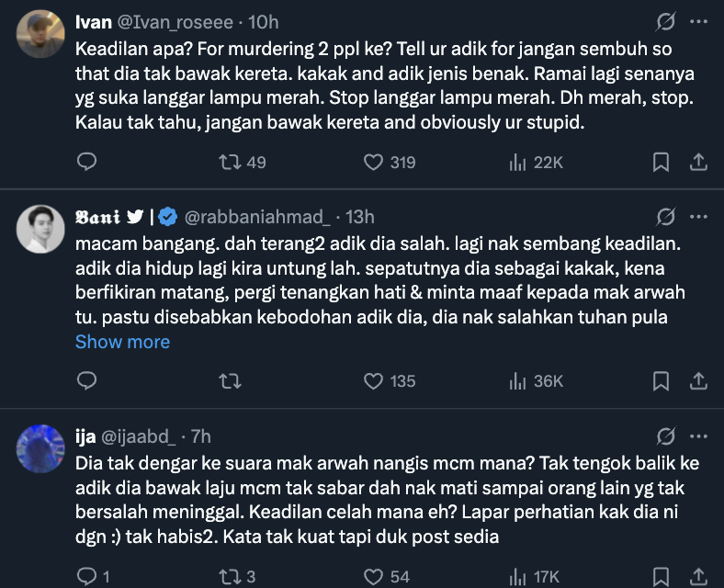This screenshot has height=588, width=724.
Task: Open more options on ija's tweet
Action: 698,436
